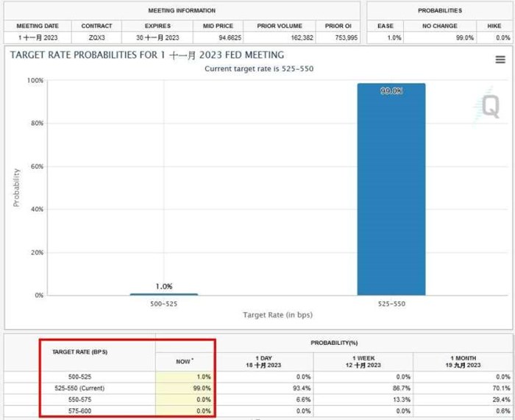Click the small 500-525 probability bar

coord(163,294)
